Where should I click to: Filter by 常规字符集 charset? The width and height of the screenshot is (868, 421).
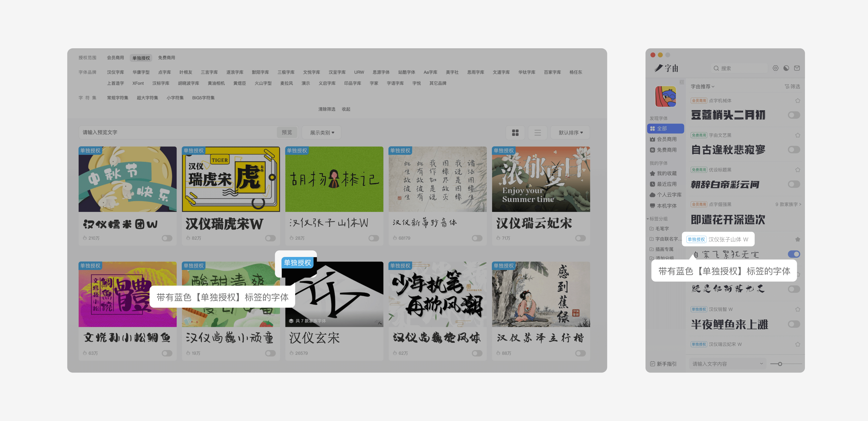click(x=118, y=98)
